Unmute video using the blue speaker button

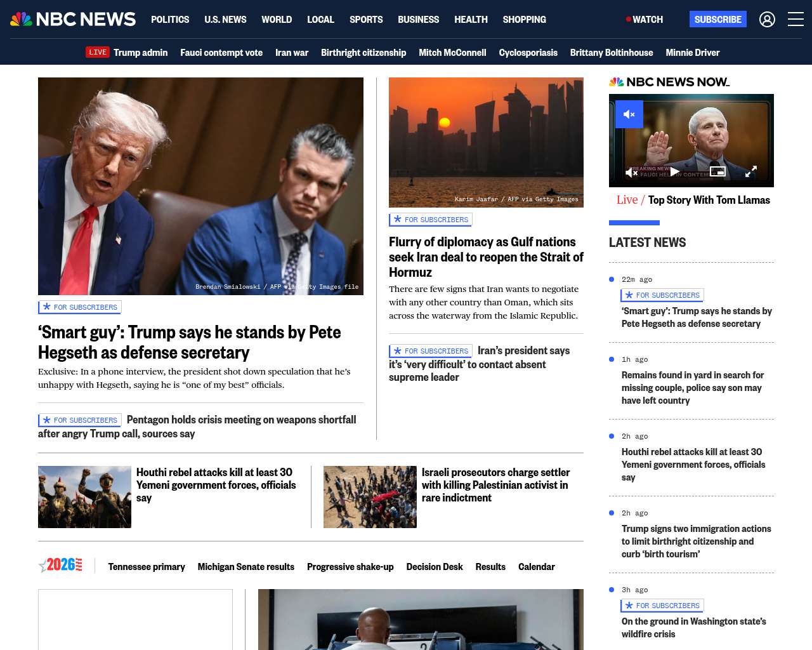[x=629, y=114]
